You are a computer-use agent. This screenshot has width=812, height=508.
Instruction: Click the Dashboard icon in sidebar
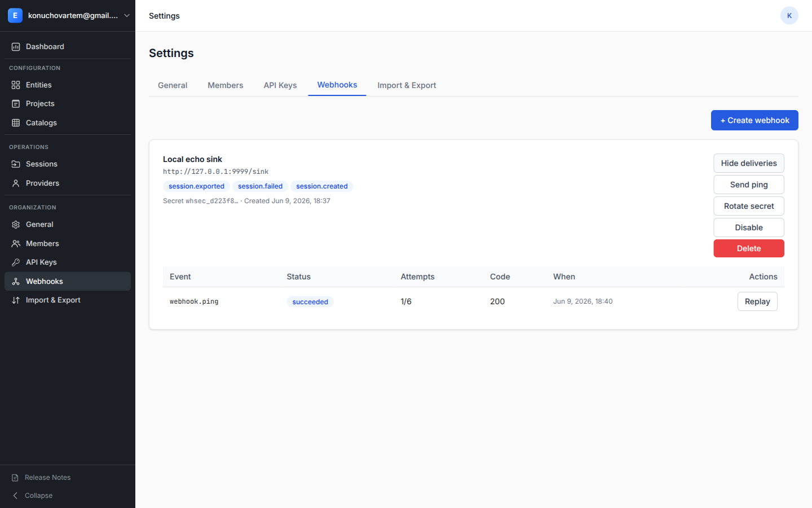pyautogui.click(x=16, y=47)
